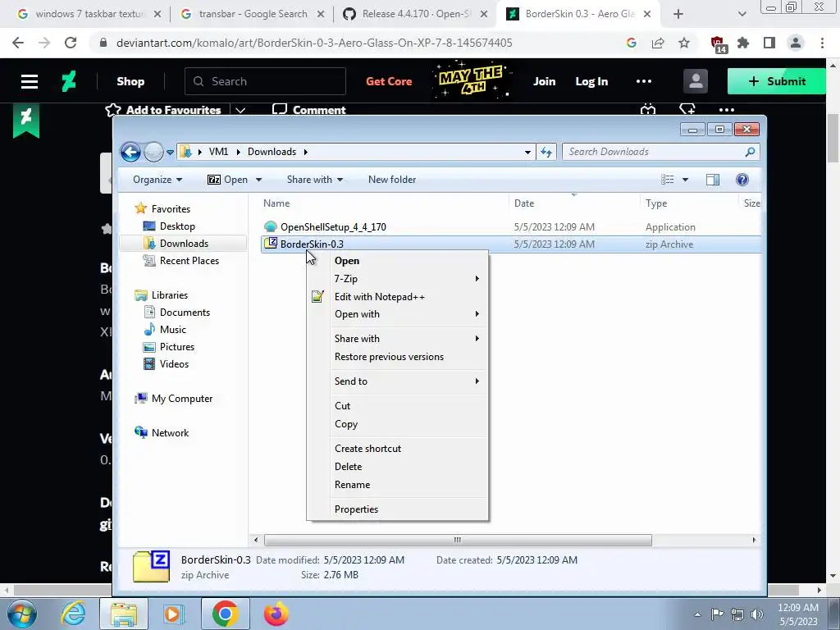Open the Chrome extensions puzzle icon
Screen dimensions: 840x630
click(743, 43)
